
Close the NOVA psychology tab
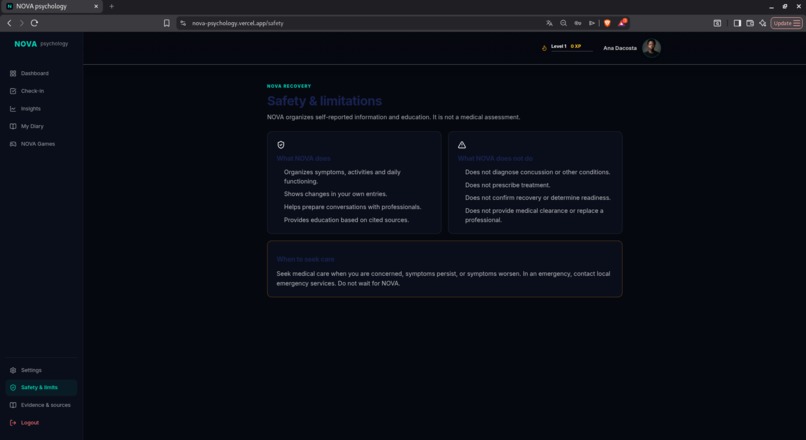tap(96, 7)
